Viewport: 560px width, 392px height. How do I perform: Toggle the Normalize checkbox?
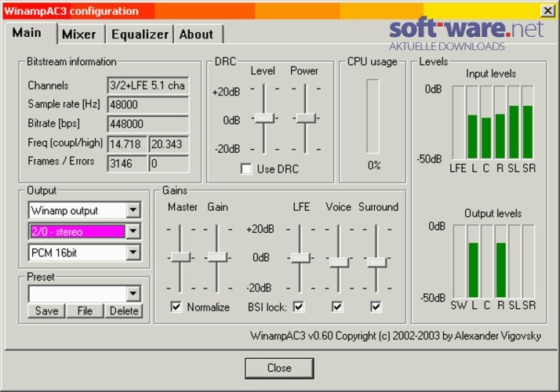coord(176,307)
